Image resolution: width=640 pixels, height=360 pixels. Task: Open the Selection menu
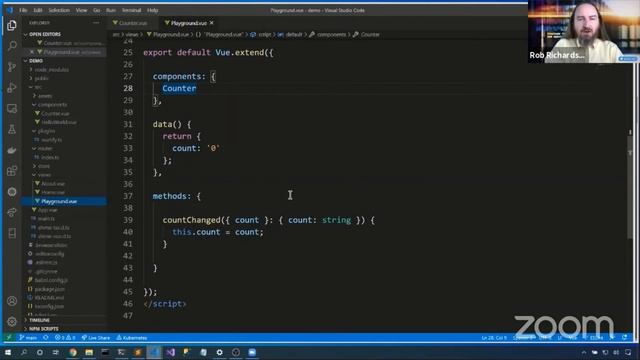(x=59, y=10)
